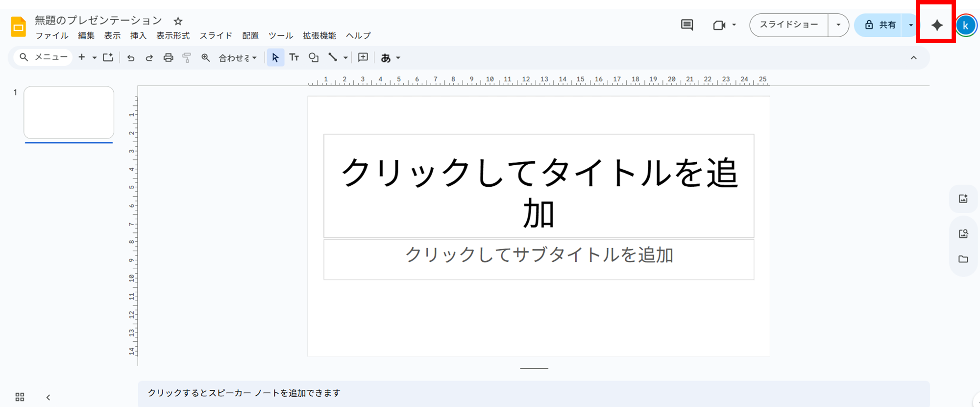Viewport: 980px width, 407px height.
Task: Star the presentation as favorite
Action: (x=178, y=21)
